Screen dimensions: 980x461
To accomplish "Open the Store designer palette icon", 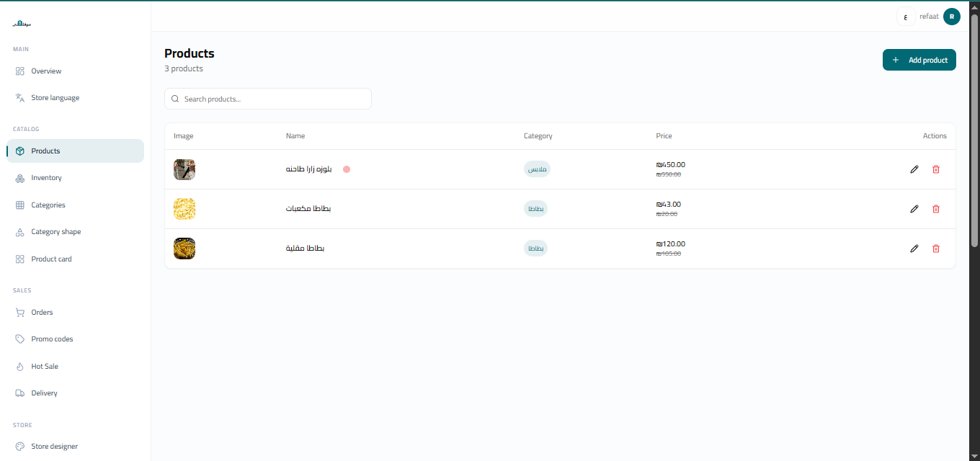I will [20, 447].
